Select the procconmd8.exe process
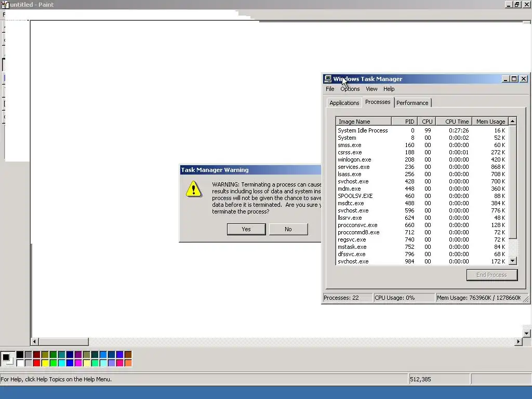The width and height of the screenshot is (532, 399). pos(422,232)
